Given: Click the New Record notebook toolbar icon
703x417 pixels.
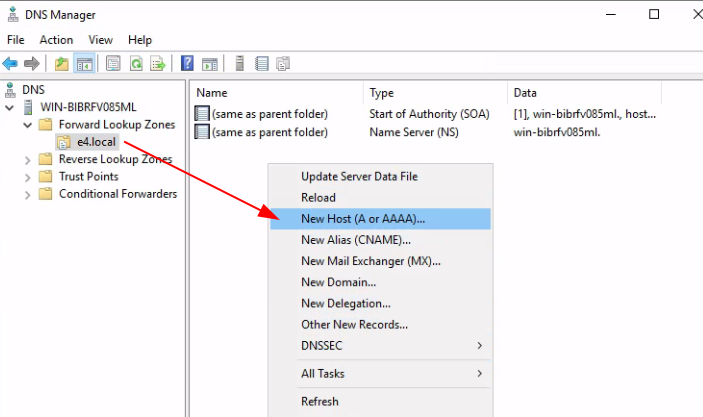Looking at the screenshot, I should [261, 64].
